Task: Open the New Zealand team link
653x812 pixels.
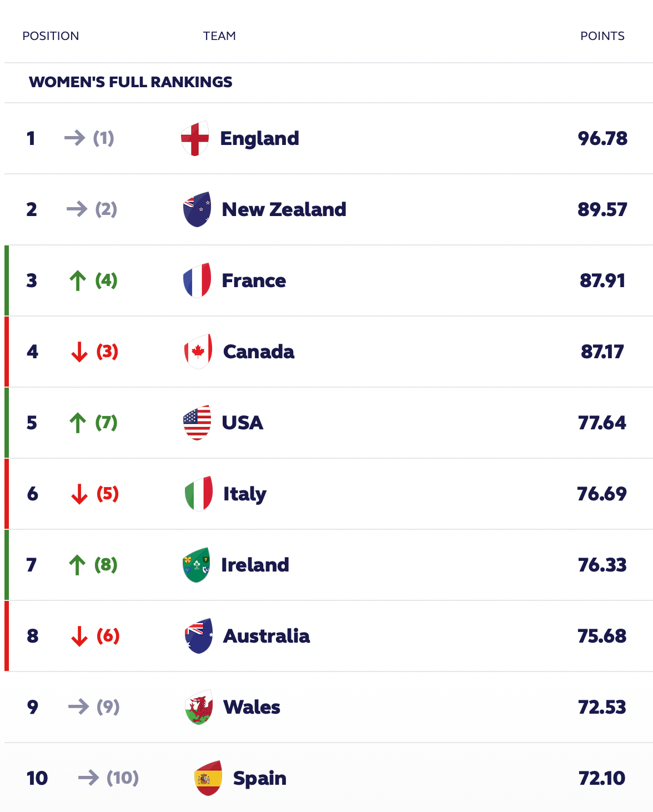Action: coord(284,209)
